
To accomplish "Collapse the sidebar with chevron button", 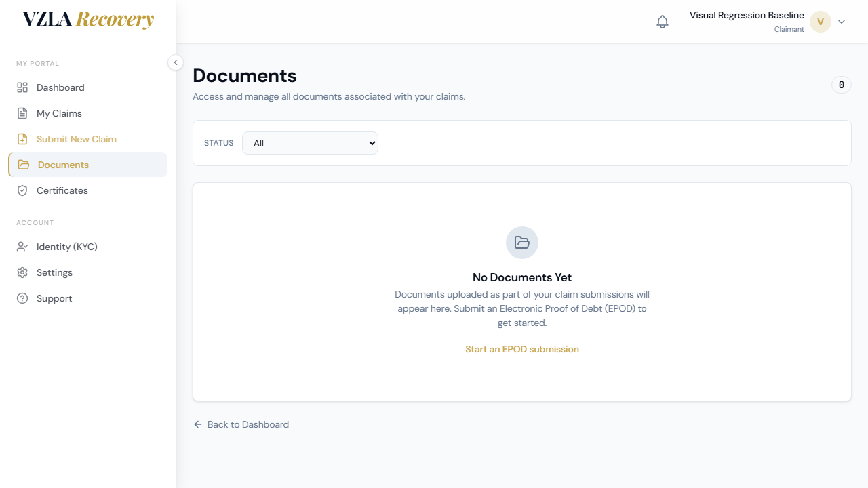I will (x=176, y=62).
